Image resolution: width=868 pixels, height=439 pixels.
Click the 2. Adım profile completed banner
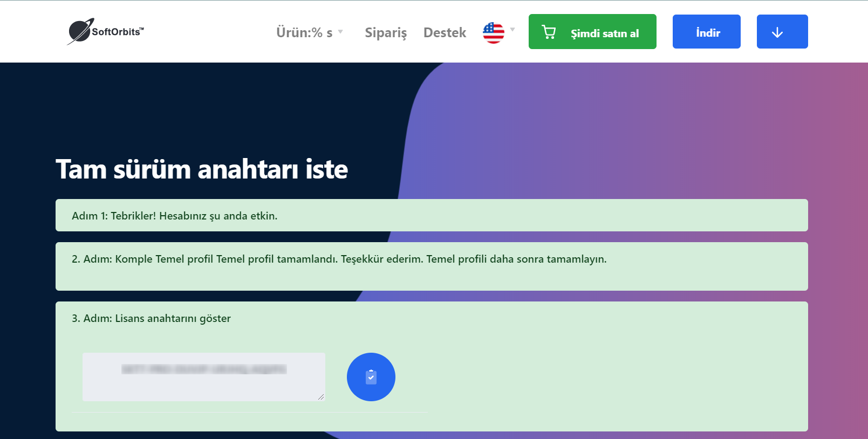pyautogui.click(x=432, y=266)
